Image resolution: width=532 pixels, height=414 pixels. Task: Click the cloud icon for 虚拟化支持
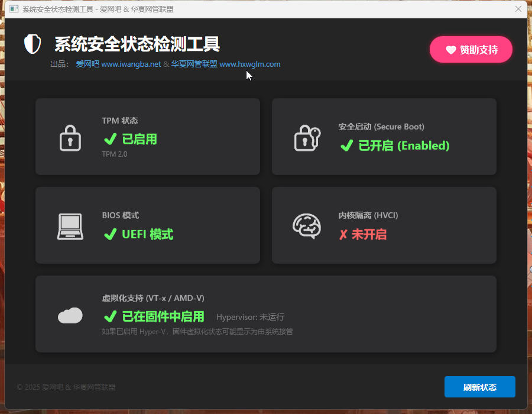point(70,315)
